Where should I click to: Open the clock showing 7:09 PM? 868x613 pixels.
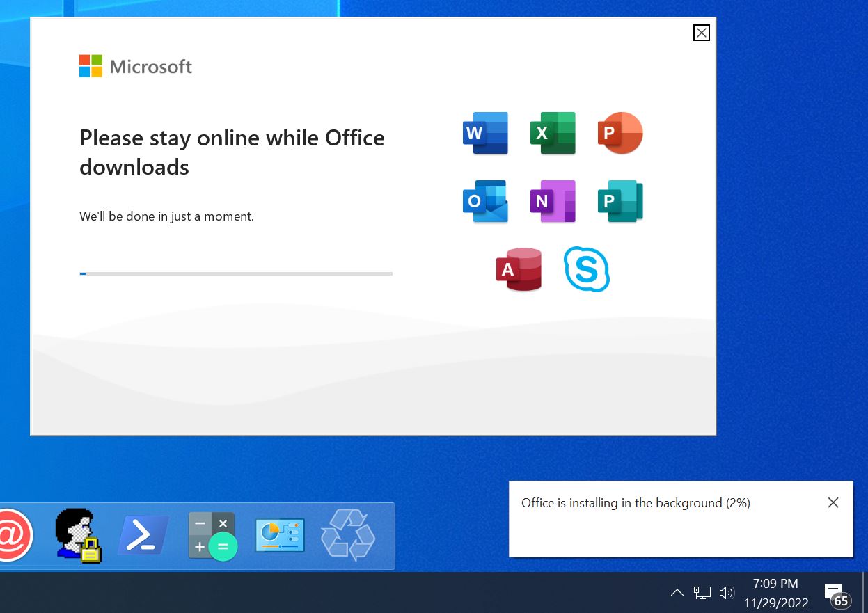(775, 593)
